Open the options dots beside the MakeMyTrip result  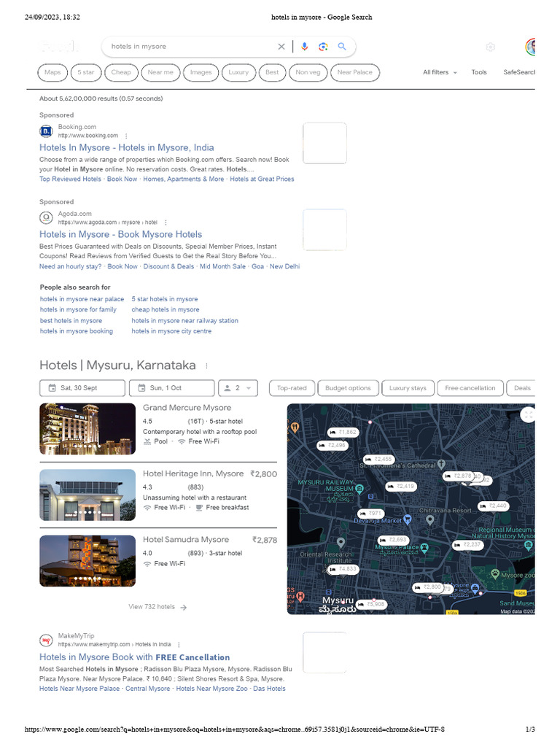point(179,645)
